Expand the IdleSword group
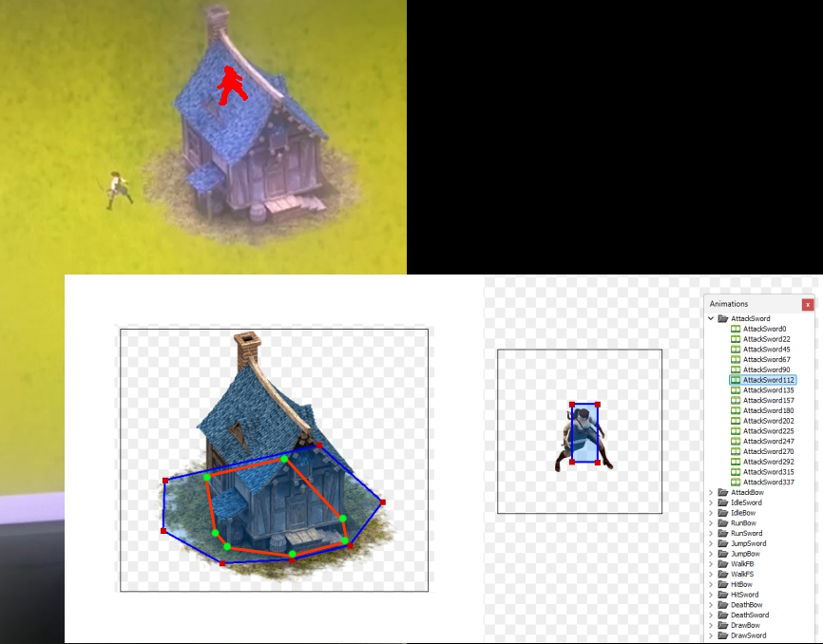Viewport: 823px width, 644px height. [711, 502]
